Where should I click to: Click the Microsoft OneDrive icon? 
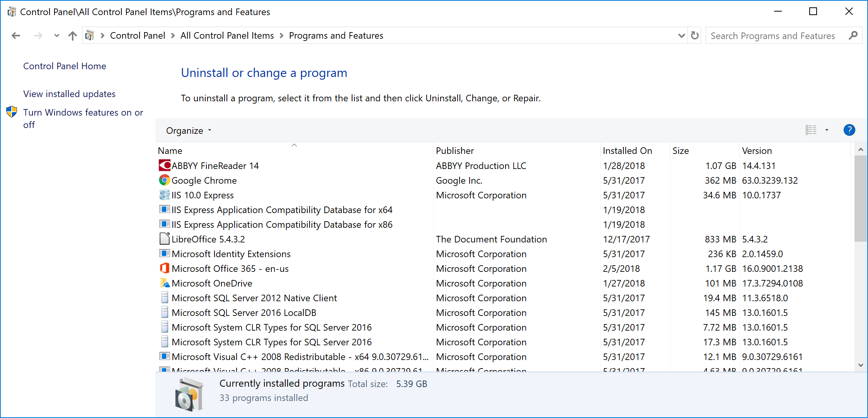pyautogui.click(x=165, y=283)
